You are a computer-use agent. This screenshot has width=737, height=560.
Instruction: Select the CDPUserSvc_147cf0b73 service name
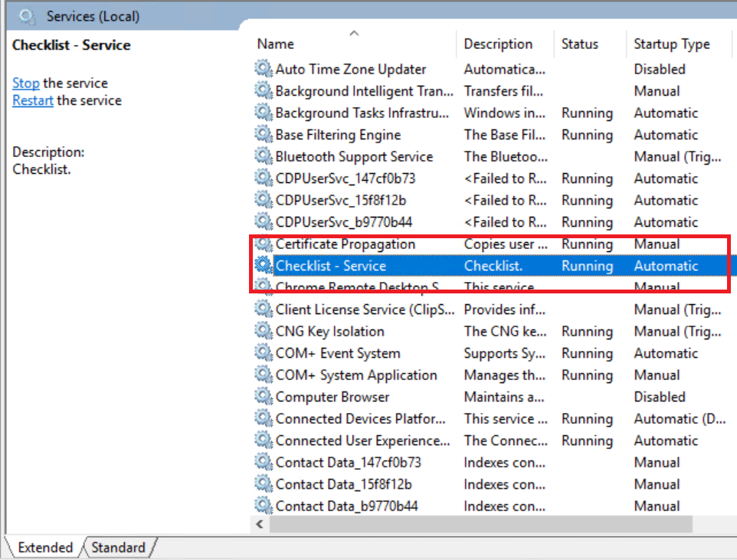(346, 178)
